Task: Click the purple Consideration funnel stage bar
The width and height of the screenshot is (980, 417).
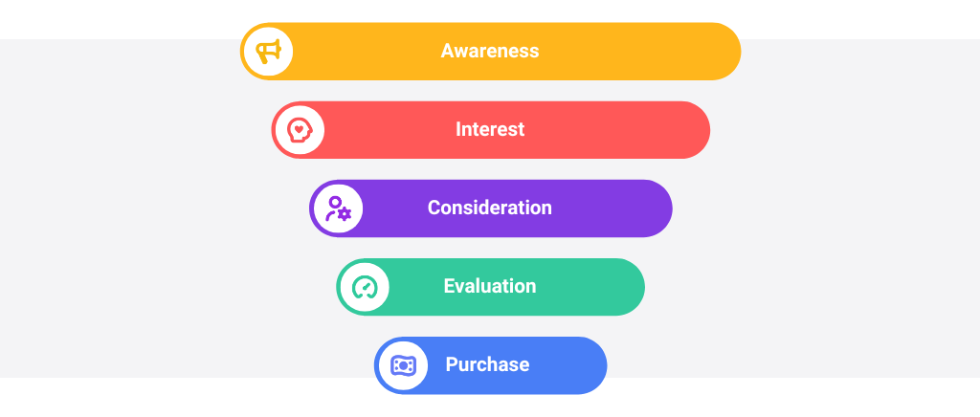Action: tap(491, 208)
